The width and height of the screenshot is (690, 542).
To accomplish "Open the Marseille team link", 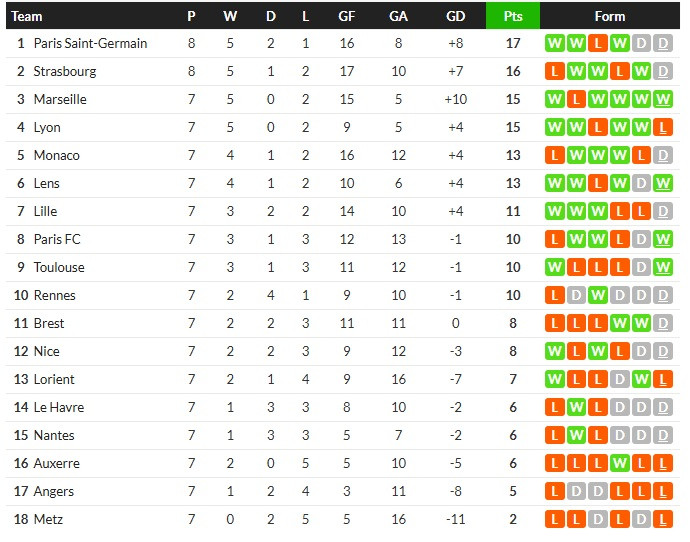I will pos(60,100).
